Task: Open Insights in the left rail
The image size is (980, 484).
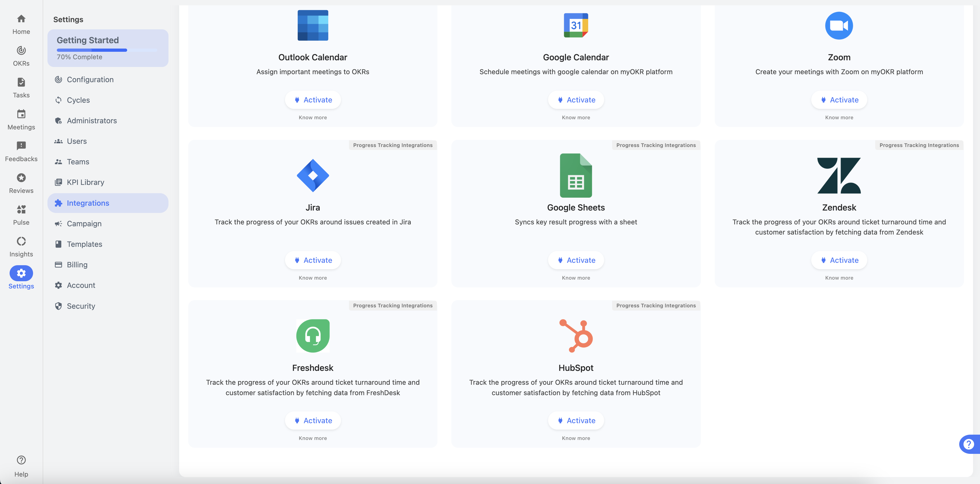Action: [21, 247]
